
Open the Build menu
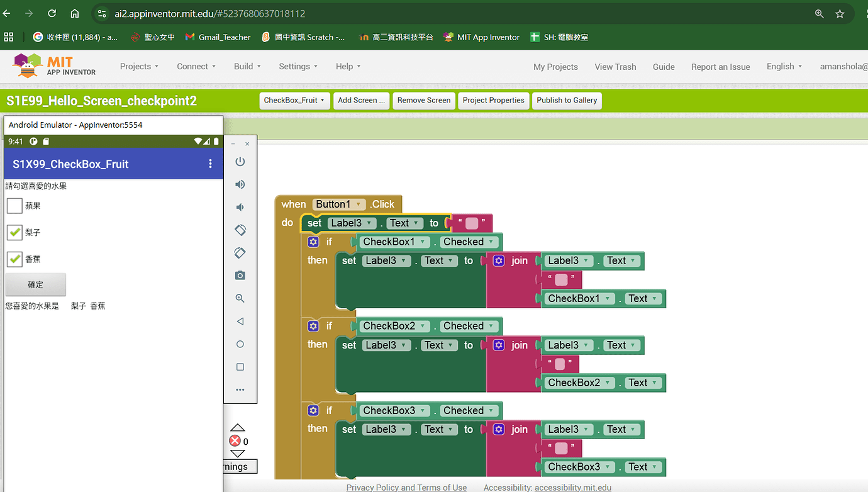coord(247,66)
